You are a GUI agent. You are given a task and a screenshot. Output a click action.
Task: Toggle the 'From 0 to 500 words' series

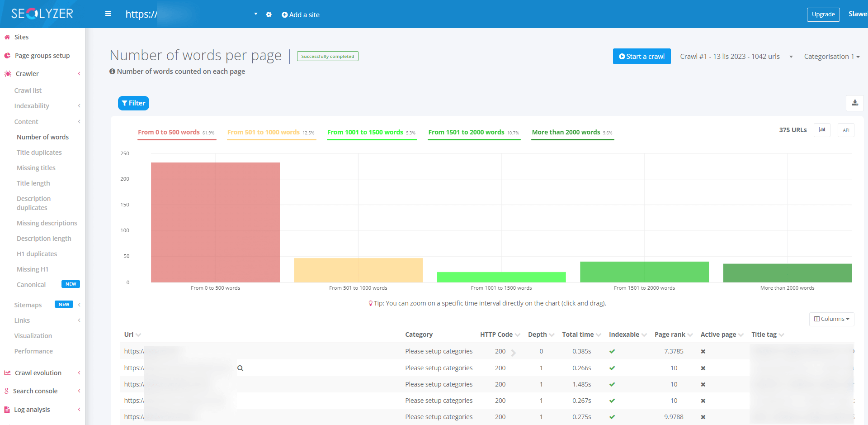[169, 132]
